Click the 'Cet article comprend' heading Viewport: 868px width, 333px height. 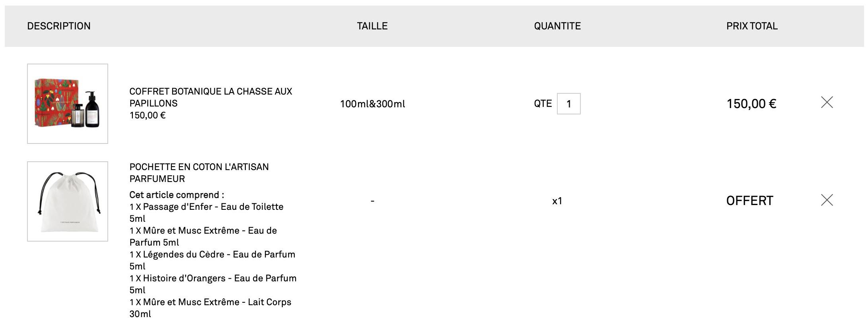(177, 195)
